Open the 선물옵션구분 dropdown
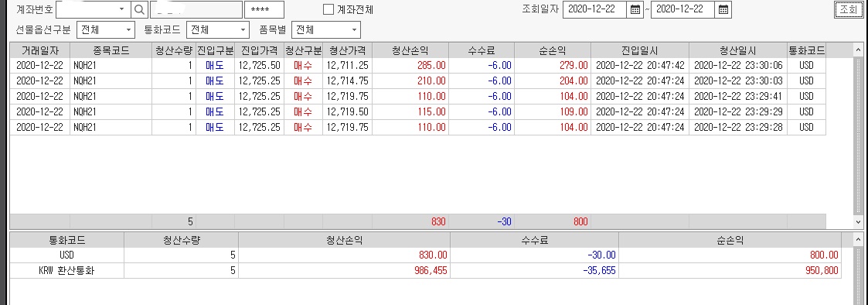Viewport: 868px width, 305px height. [x=129, y=30]
